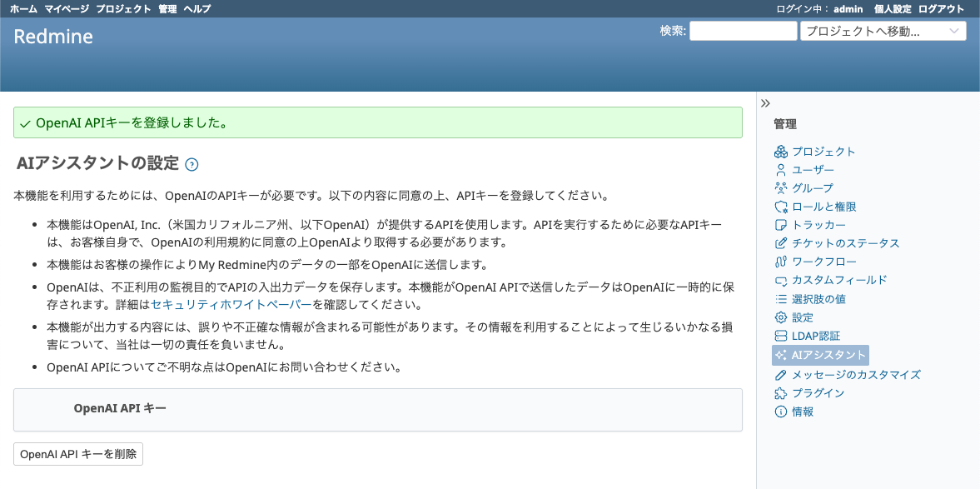Click the OpenAI API キーを削除 button
The width and height of the screenshot is (980, 489).
pyautogui.click(x=78, y=454)
